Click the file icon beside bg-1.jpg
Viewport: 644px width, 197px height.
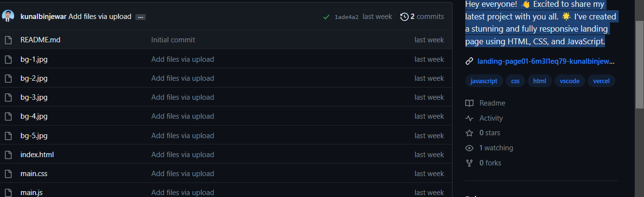click(x=8, y=59)
